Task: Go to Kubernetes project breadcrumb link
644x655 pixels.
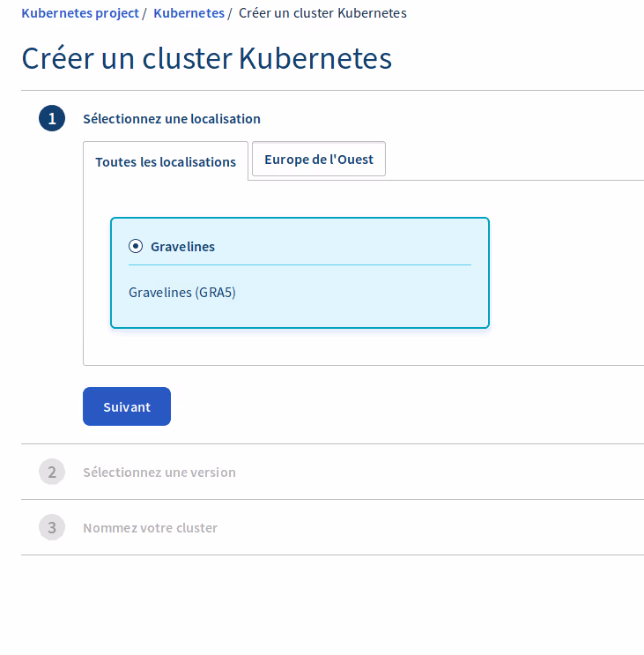Action: pos(80,13)
